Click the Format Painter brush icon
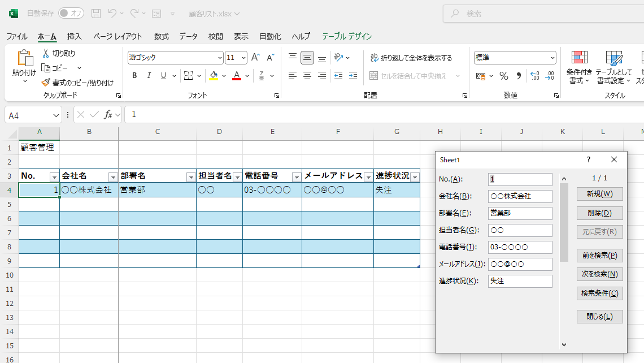This screenshot has width=644, height=363. click(46, 83)
